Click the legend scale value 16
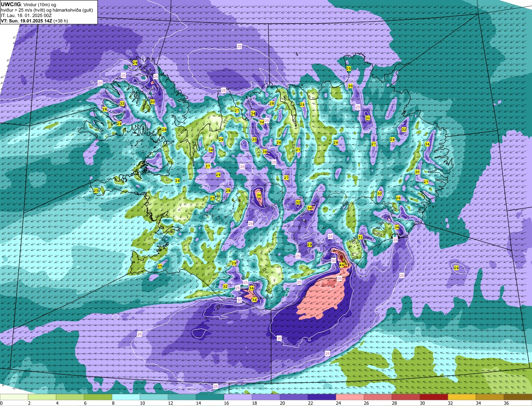Screen dimensions: 532x406 pos(226,403)
